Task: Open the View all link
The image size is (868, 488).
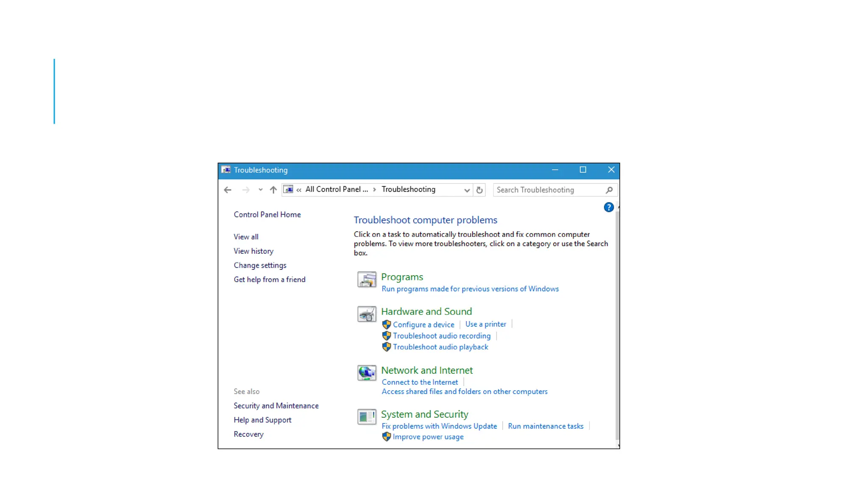Action: point(246,237)
